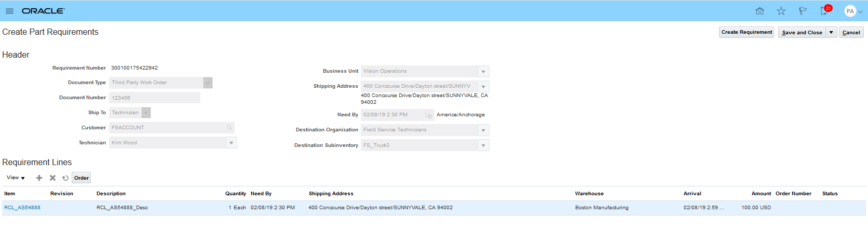Click the Create Requirement button
The image size is (868, 229).
(x=747, y=32)
